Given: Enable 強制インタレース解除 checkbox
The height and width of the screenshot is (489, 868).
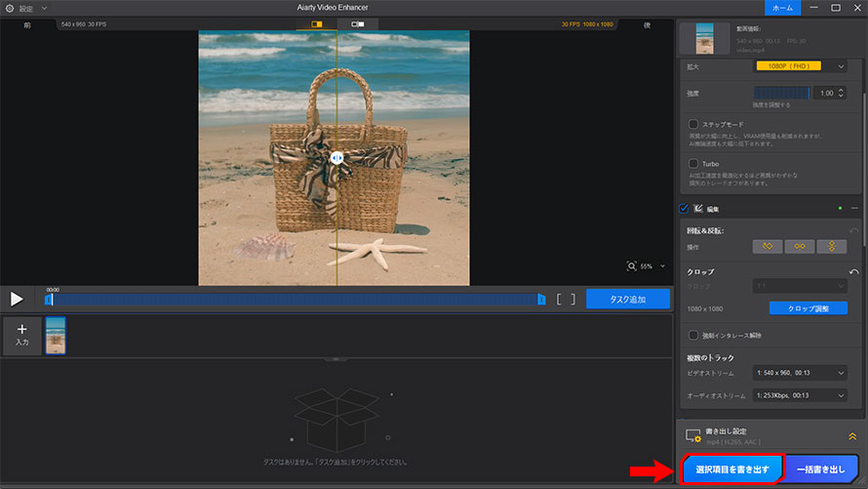Looking at the screenshot, I should click(693, 335).
